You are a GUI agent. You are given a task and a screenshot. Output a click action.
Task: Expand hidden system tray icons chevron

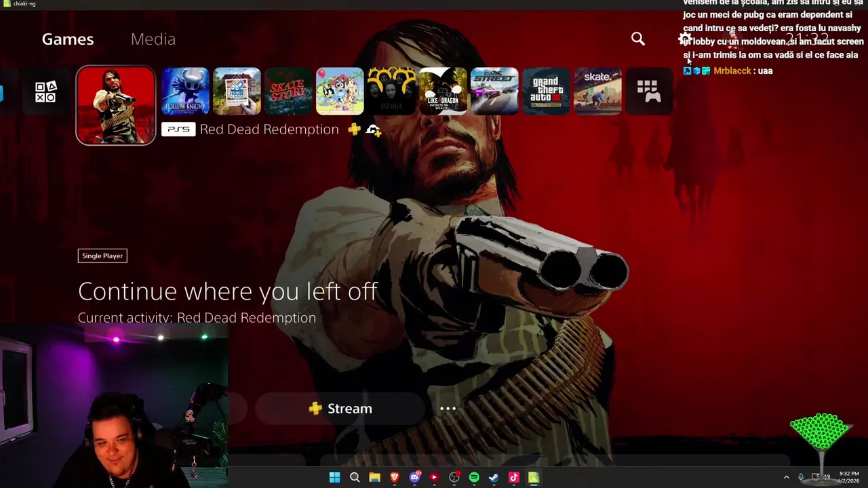(787, 478)
